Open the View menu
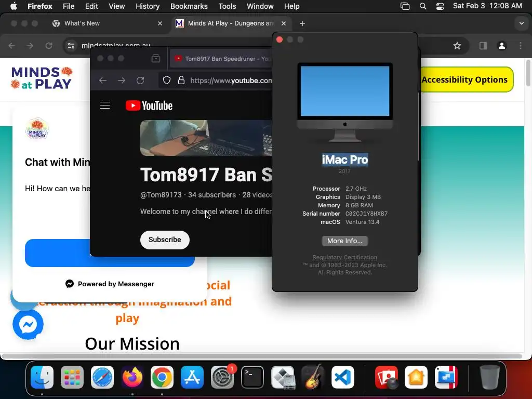Screen dimensions: 532x399 (x=117, y=6)
